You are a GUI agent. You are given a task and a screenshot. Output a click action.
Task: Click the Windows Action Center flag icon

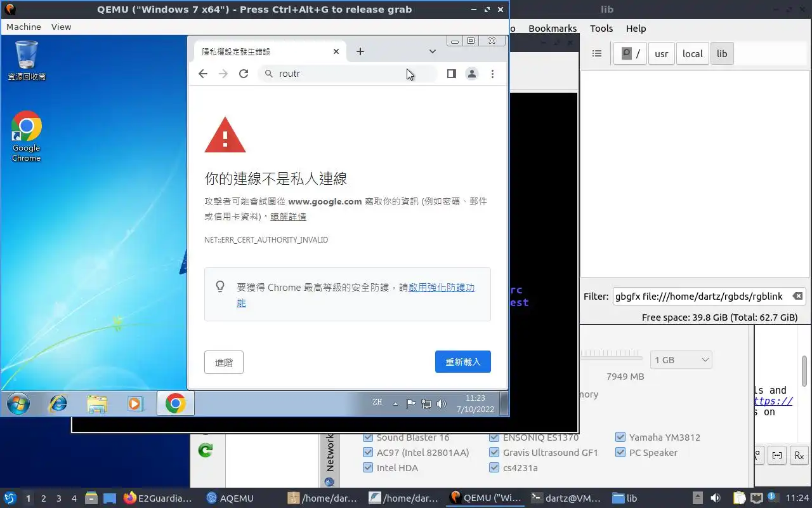click(410, 403)
